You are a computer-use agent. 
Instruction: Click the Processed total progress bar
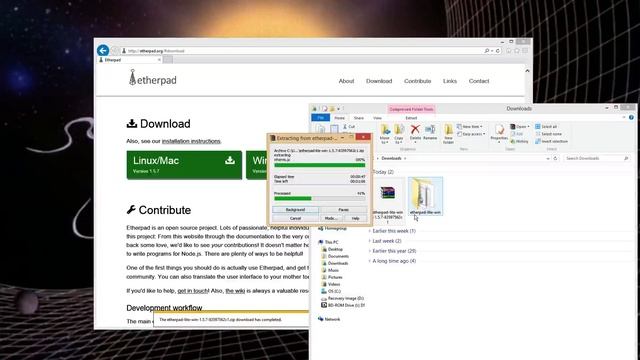pyautogui.click(x=320, y=198)
